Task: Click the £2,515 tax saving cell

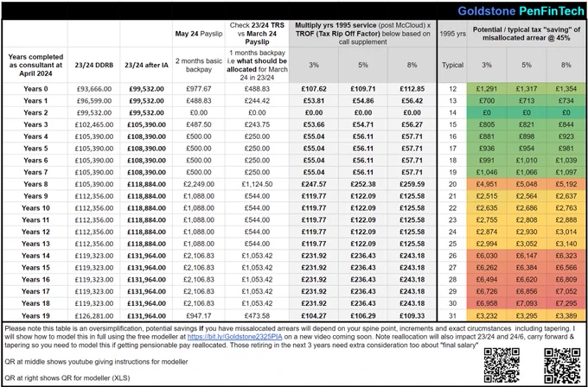Action: [487, 196]
